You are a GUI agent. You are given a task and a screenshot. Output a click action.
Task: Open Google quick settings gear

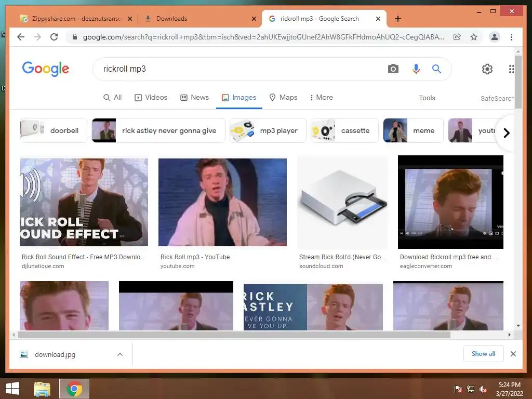point(487,69)
